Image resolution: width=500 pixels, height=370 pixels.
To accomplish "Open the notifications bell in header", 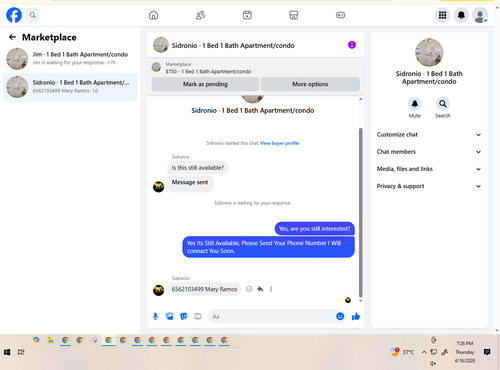I will click(461, 15).
